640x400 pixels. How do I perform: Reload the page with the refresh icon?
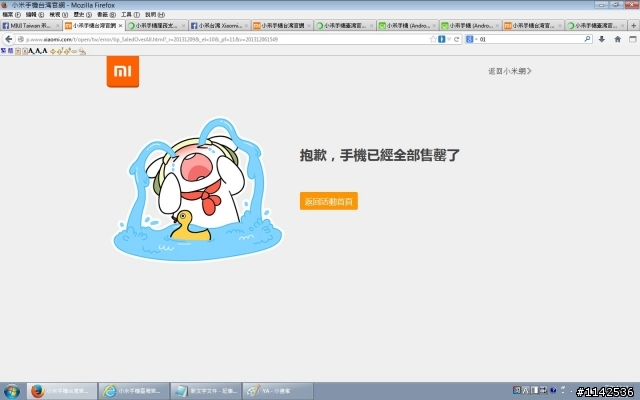click(456, 39)
